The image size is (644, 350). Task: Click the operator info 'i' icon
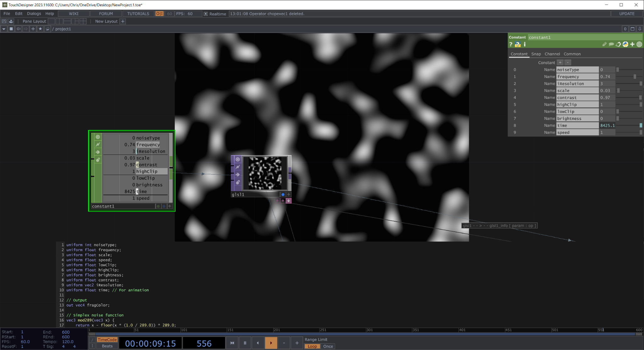[x=525, y=44]
